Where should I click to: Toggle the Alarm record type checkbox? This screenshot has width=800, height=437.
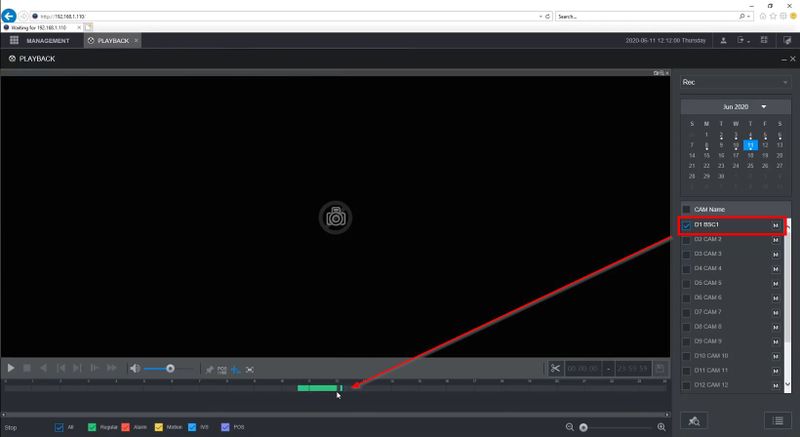[126, 427]
